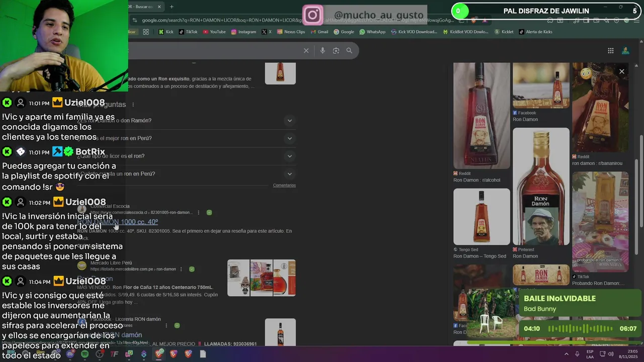The height and width of the screenshot is (362, 644).
Task: Open the document file taskbar icon
Action: pyautogui.click(x=203, y=354)
